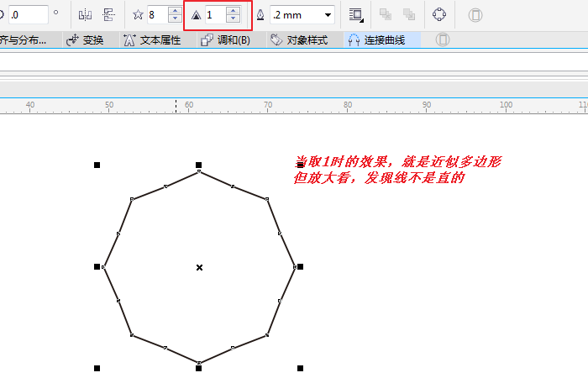Click the bottom-left selection handle

pyautogui.click(x=97, y=368)
